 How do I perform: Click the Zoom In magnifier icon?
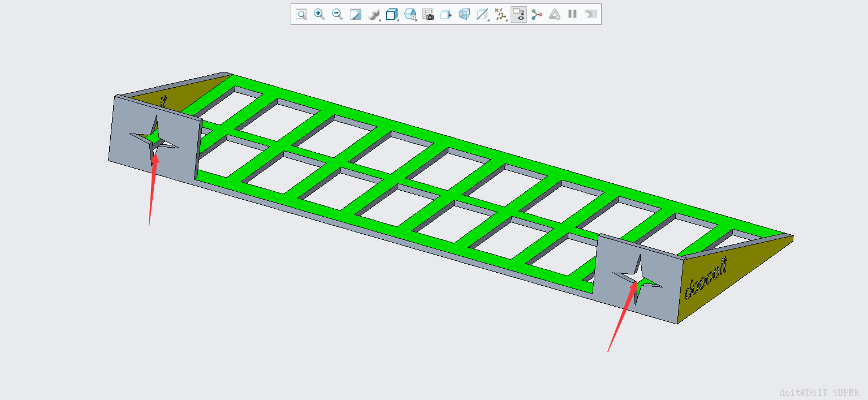pyautogui.click(x=319, y=14)
